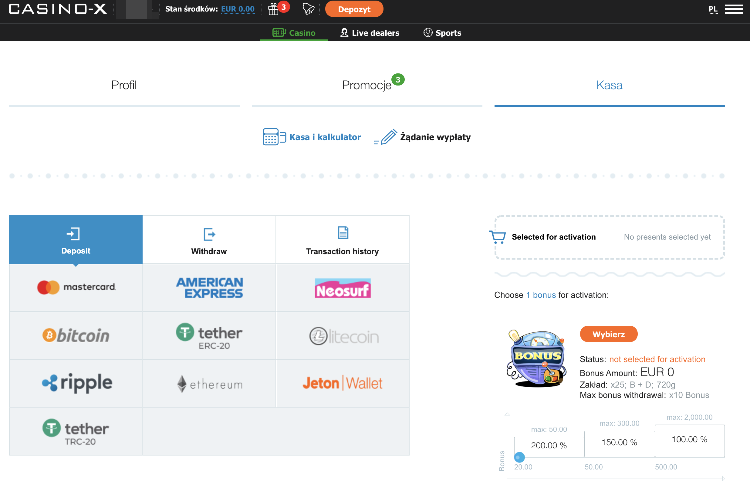Select the Kasa tab
750x481 pixels.
pos(609,85)
